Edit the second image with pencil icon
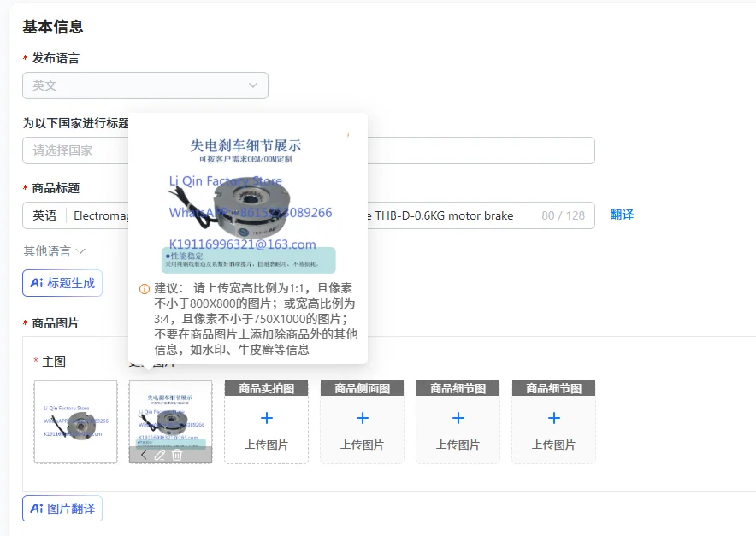The height and width of the screenshot is (536, 756). [160, 455]
